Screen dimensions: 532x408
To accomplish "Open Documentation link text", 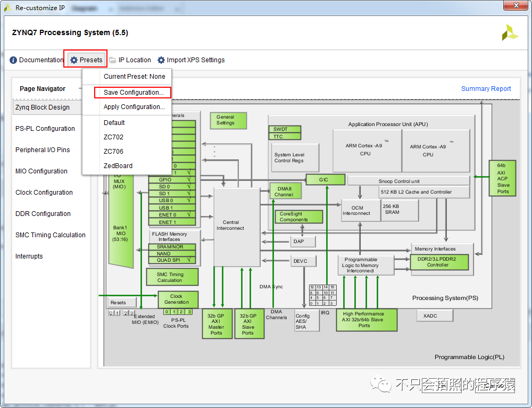I will coord(41,60).
